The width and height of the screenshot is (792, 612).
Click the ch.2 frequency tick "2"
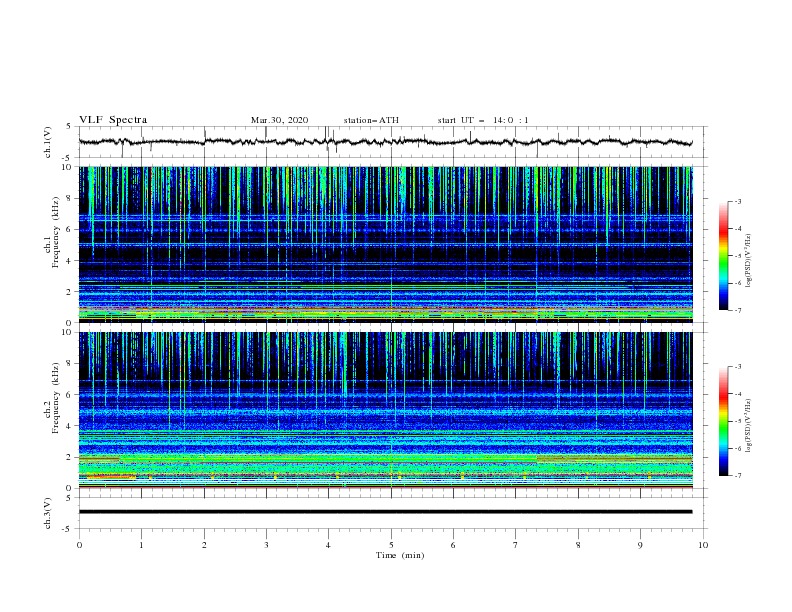[69, 457]
